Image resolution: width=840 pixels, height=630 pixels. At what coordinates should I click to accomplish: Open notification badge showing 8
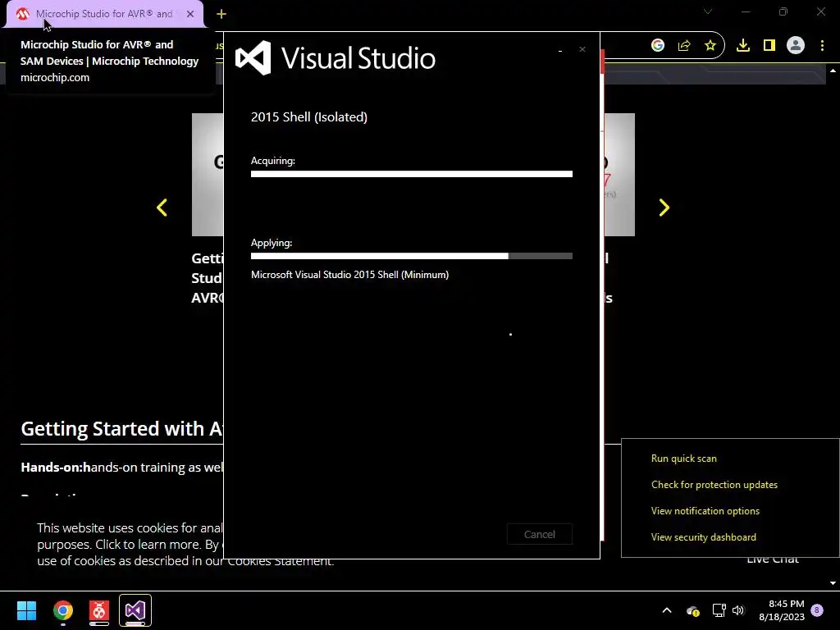pyautogui.click(x=817, y=610)
